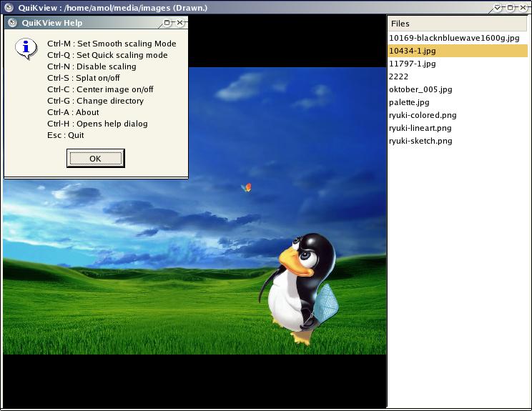This screenshot has height=411, width=532.
Task: Click the 'Ctrl-S : Splat on/off' line
Action: (x=84, y=78)
